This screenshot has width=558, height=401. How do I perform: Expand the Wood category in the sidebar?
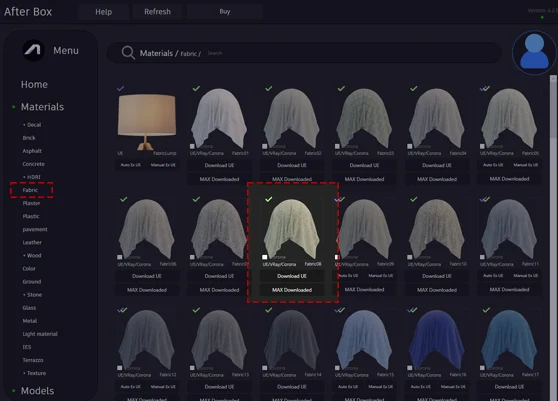coord(32,255)
